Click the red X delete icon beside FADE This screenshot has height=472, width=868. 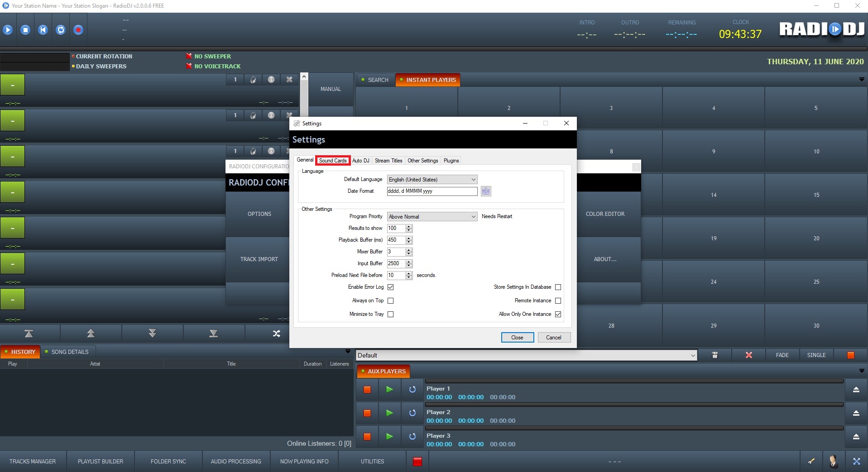click(748, 355)
